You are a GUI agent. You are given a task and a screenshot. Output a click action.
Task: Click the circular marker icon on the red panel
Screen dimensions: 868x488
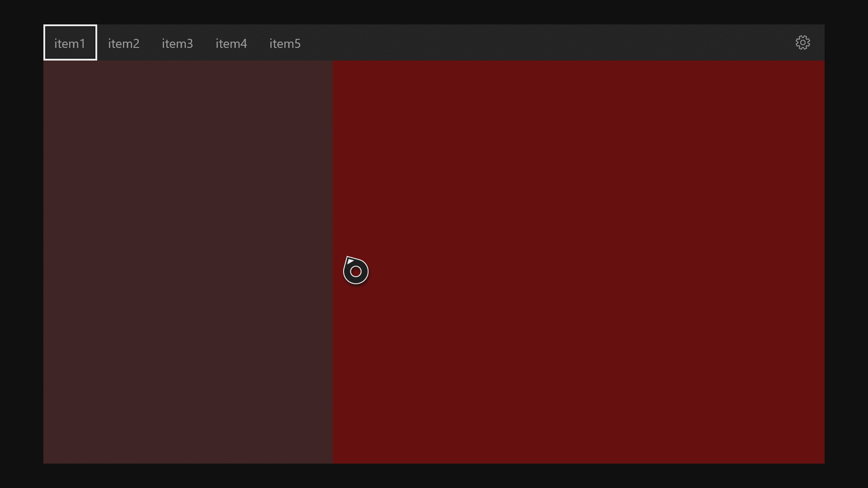pos(356,271)
